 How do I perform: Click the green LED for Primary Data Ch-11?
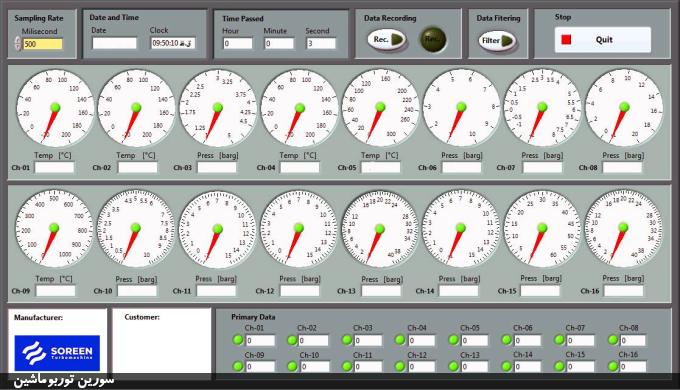[x=347, y=367]
